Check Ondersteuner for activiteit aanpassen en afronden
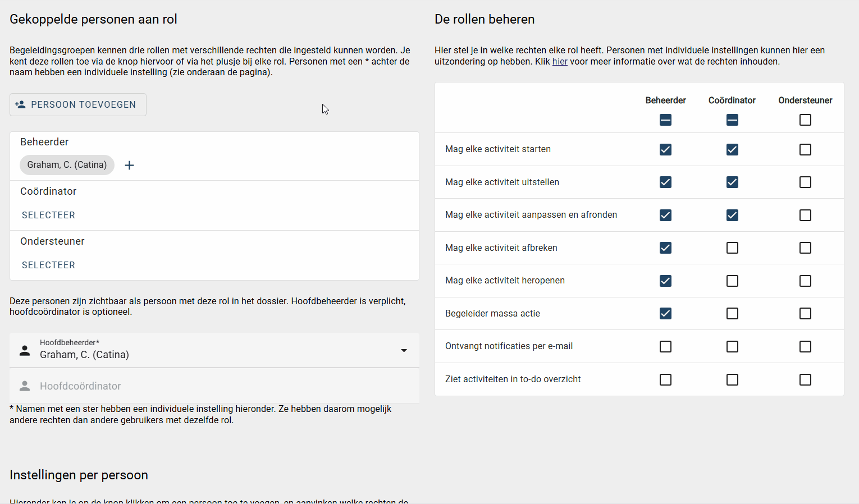This screenshot has width=859, height=504. tap(805, 216)
